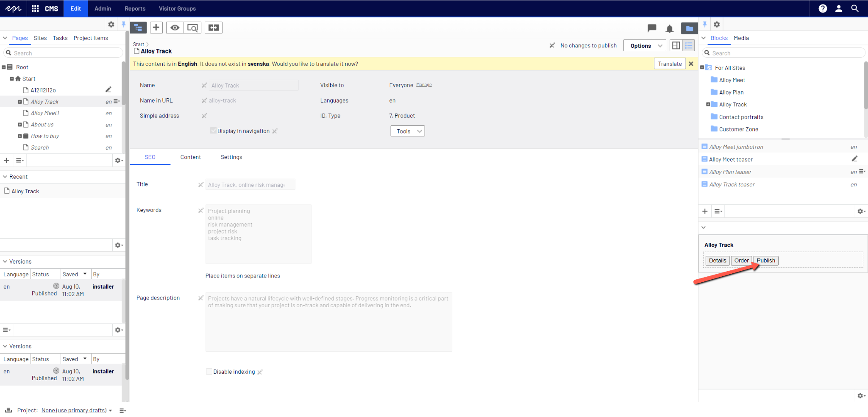Switch to the Content tab
Image resolution: width=868 pixels, height=417 pixels.
point(190,157)
